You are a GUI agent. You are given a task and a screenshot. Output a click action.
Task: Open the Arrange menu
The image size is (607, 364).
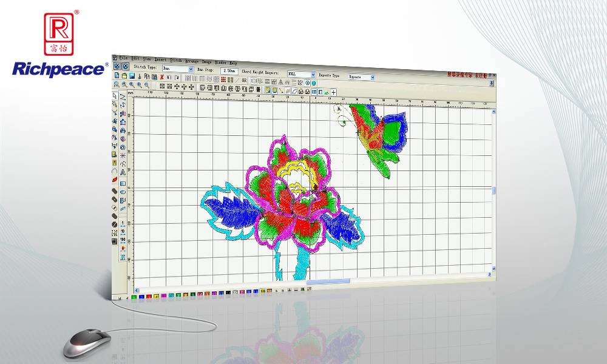(192, 60)
